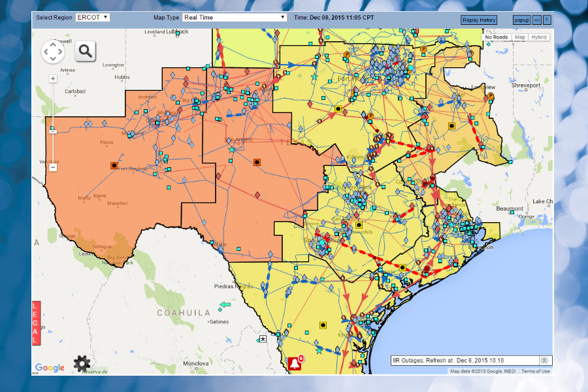Switch to the Hybrid map view
588x392 pixels.
[x=539, y=37]
